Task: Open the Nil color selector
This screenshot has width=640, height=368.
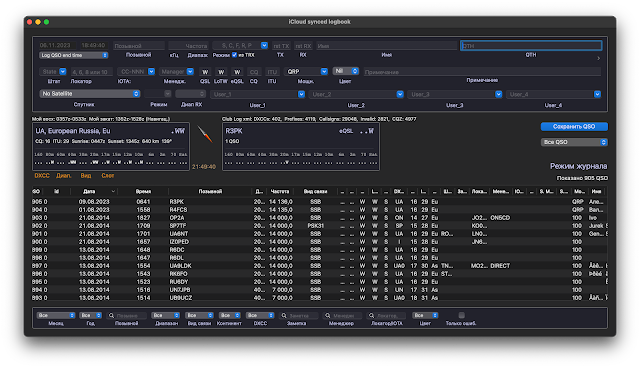Action: pos(346,71)
